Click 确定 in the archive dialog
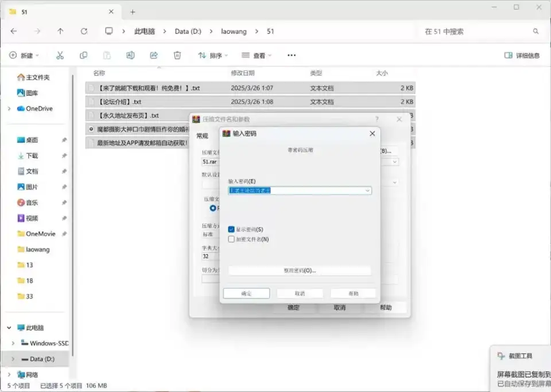Image resolution: width=551 pixels, height=392 pixels. pos(294,308)
